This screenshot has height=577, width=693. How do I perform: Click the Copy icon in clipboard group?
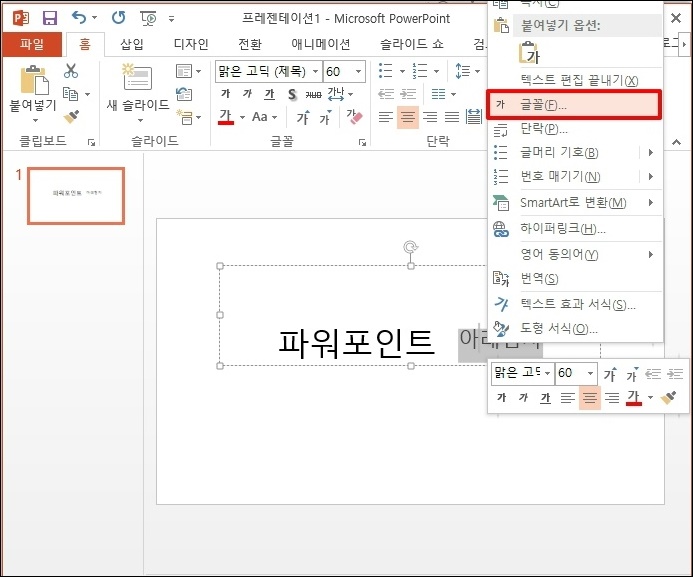click(x=71, y=94)
